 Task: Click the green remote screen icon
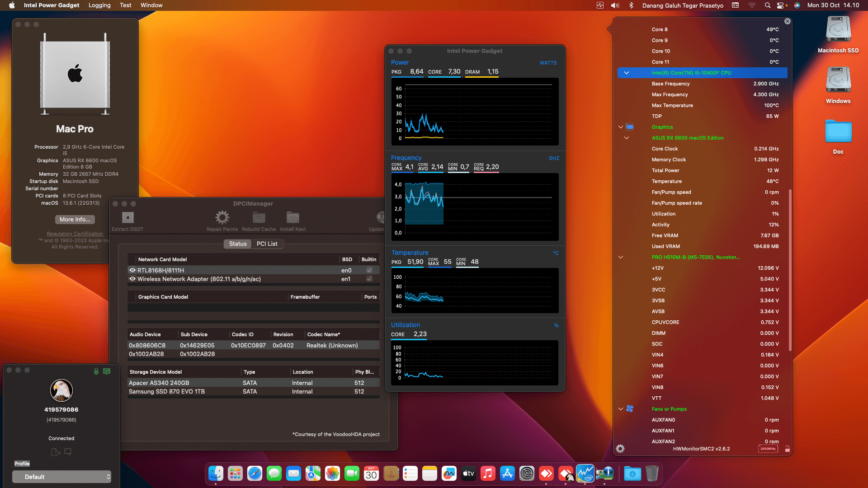point(107,371)
